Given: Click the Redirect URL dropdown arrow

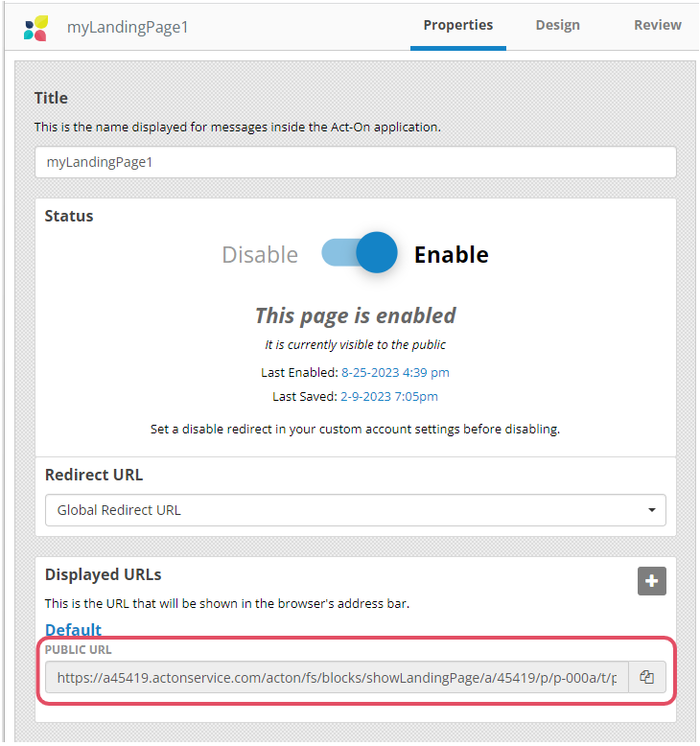Looking at the screenshot, I should (x=651, y=510).
